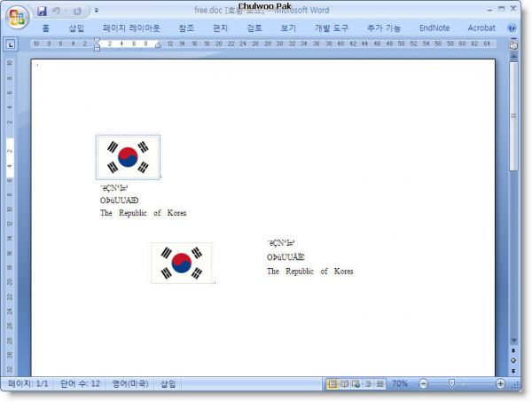Switch to the 참조 tab
Viewport: 532px width, 402px height.
[186, 28]
